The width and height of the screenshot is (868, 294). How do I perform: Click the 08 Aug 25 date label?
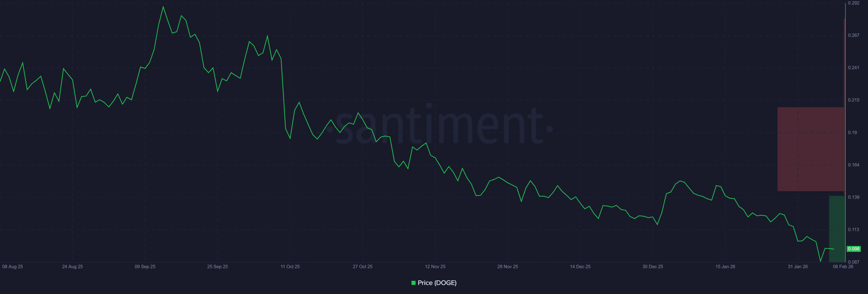pyautogui.click(x=12, y=267)
